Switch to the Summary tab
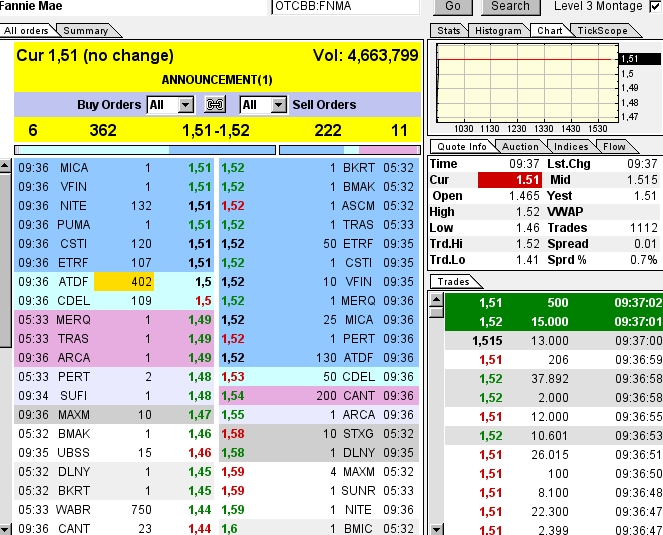Screen dimensions: 663x535 coord(86,31)
